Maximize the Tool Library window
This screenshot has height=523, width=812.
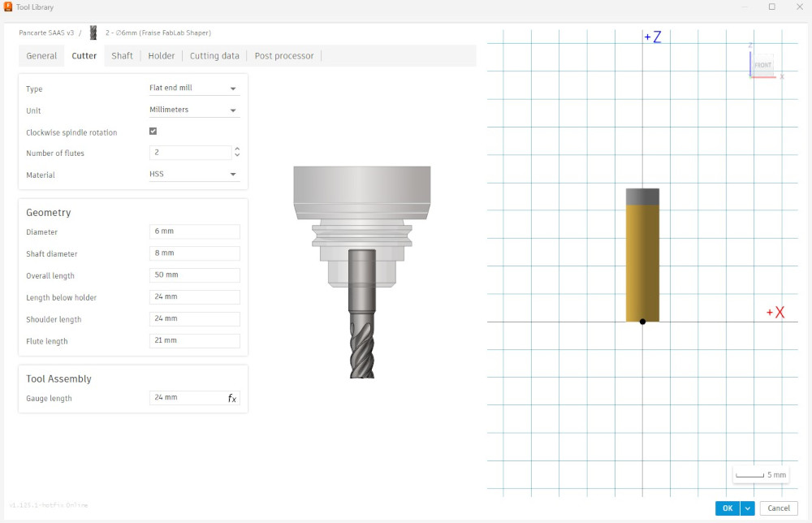[771, 6]
